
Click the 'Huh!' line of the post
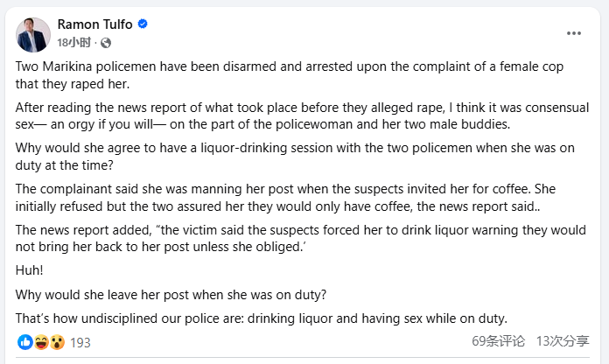[29, 270]
